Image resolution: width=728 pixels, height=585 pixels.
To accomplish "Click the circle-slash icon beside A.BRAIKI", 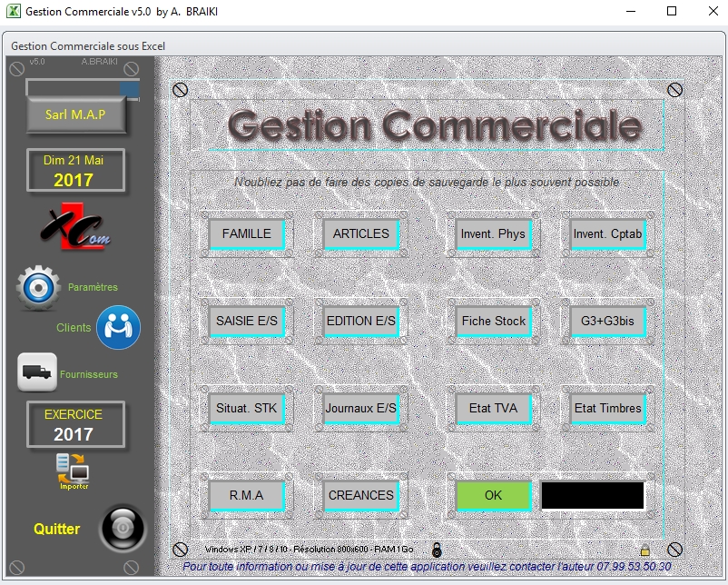I will coord(131,68).
